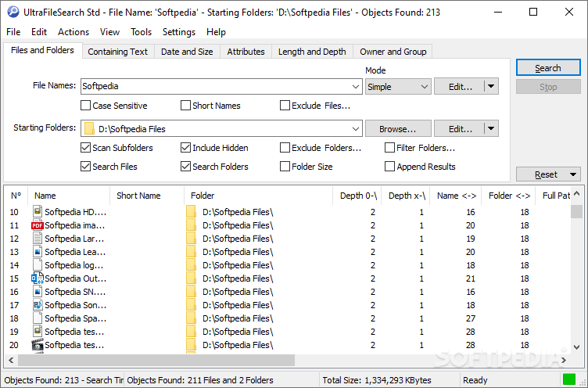Click the folder icon in row 16 Folder column
This screenshot has width=588, height=388.
pyautogui.click(x=191, y=292)
